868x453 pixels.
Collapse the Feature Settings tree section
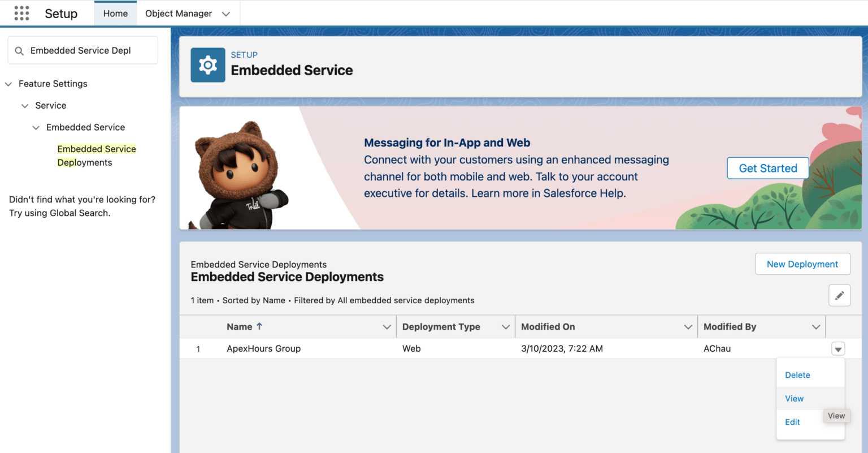point(8,84)
